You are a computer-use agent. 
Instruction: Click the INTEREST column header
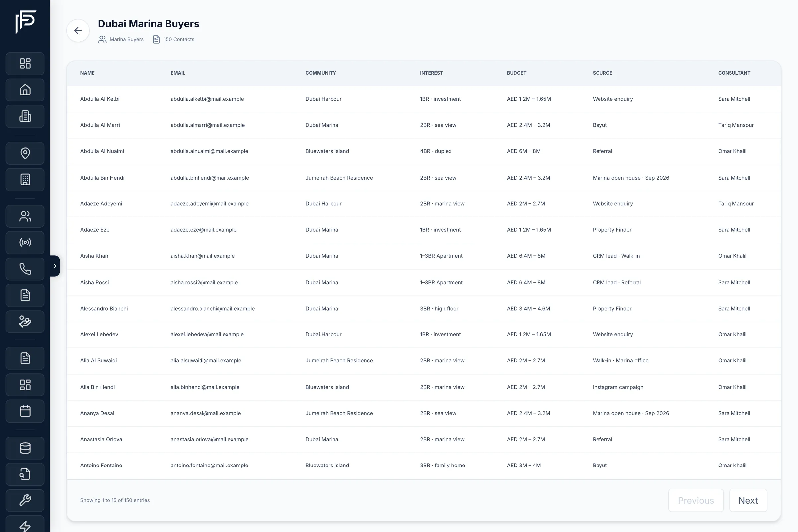[431, 73]
